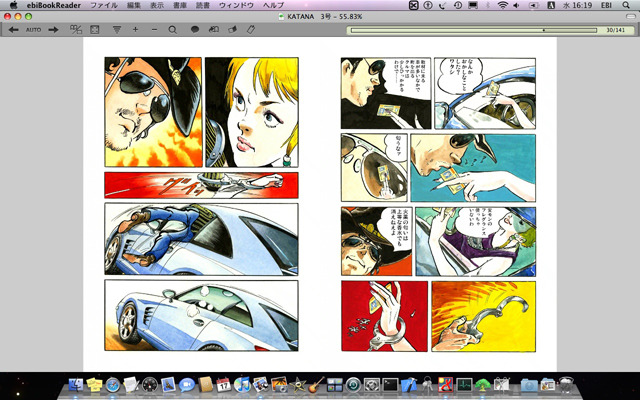Click the toolbar toggle pill button
The image size is (640, 400).
click(631, 16)
